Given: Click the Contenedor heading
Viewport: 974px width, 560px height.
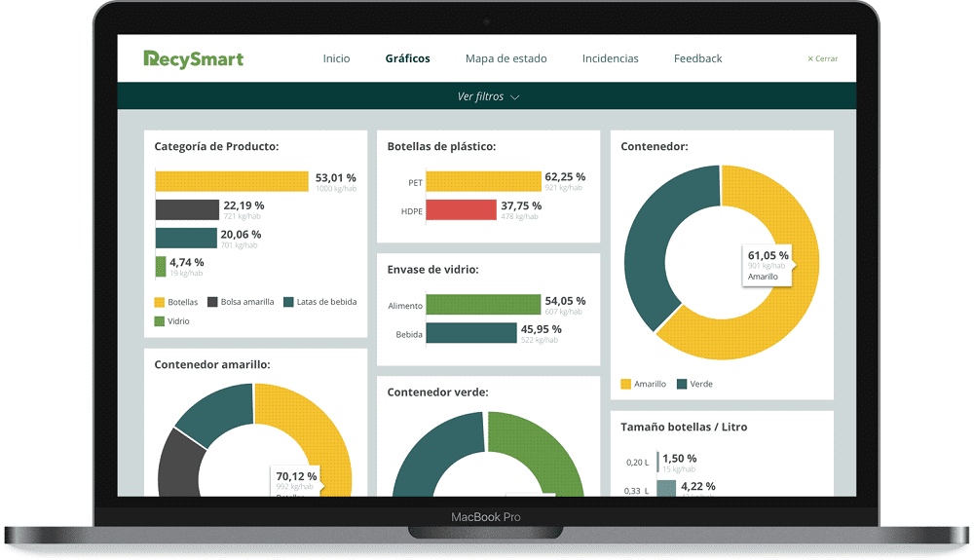Looking at the screenshot, I should (x=655, y=146).
